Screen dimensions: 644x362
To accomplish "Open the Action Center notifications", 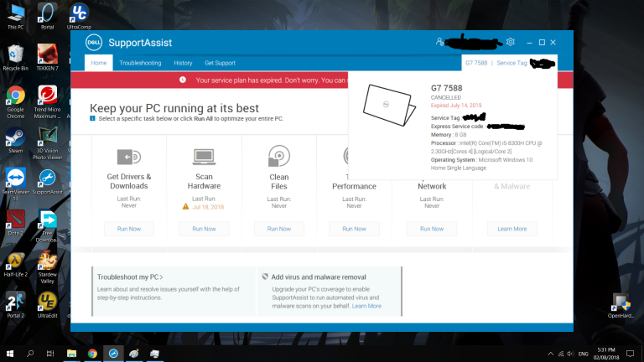I will click(x=630, y=354).
